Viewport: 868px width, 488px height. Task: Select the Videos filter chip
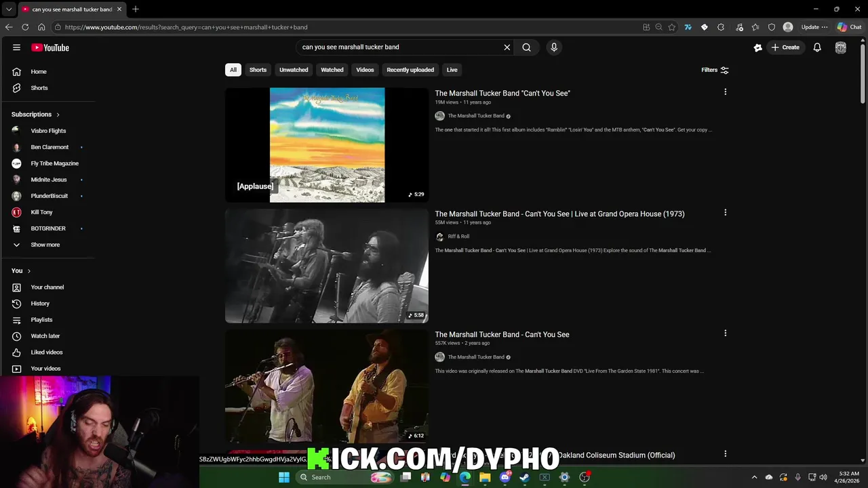365,70
